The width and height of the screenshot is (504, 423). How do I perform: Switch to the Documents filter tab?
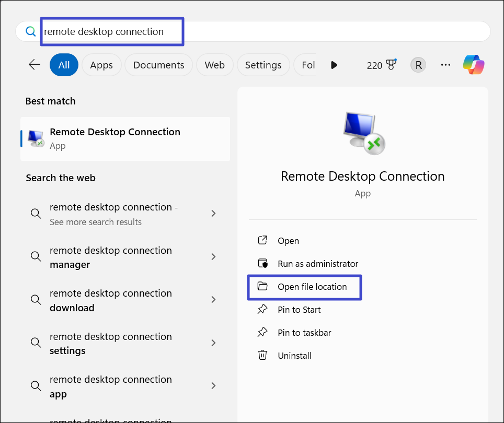click(158, 65)
